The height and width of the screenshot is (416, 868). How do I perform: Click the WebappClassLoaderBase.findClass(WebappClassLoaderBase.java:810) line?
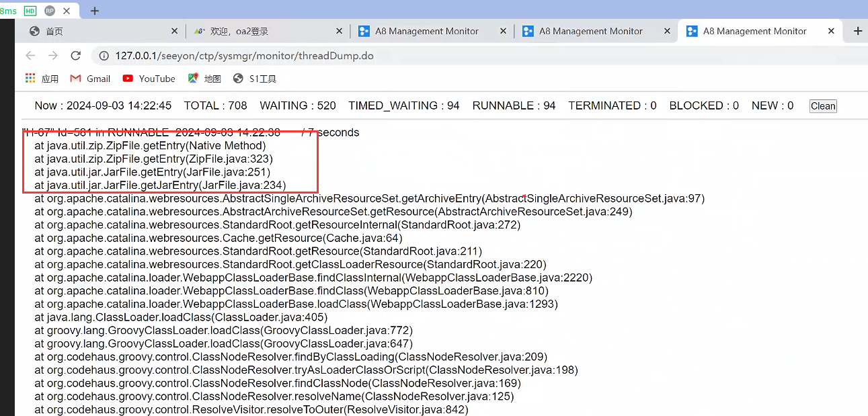[291, 291]
